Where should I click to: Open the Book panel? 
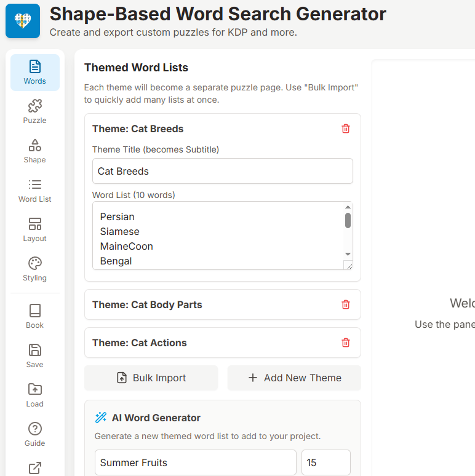click(x=35, y=316)
